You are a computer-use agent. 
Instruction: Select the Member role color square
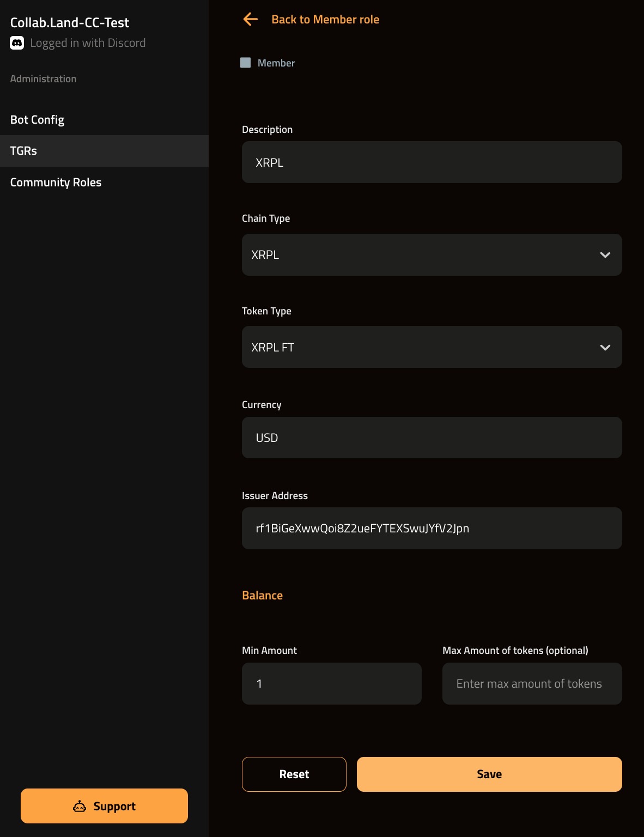(x=246, y=63)
